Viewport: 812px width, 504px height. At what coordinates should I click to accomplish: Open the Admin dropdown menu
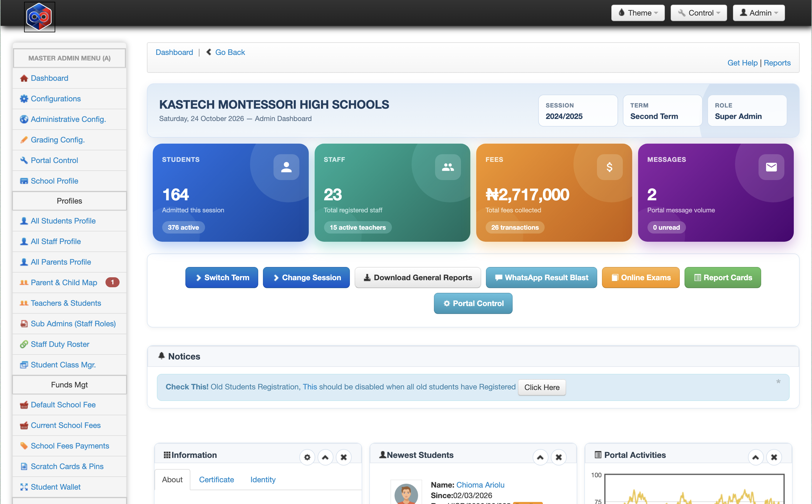(x=758, y=13)
